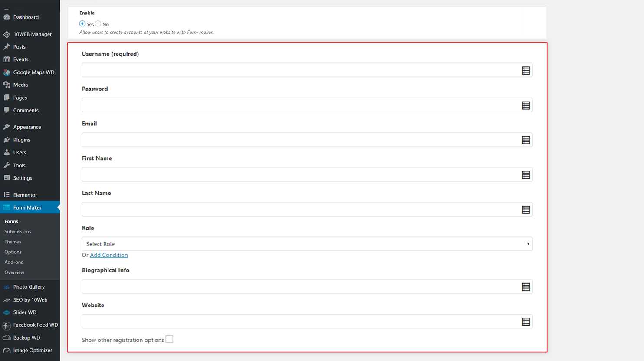Viewport: 644px width, 361px height.
Task: Click the Elementor icon
Action: tap(7, 195)
